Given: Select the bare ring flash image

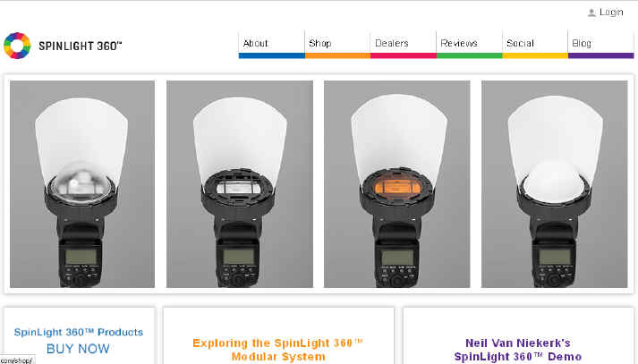Looking at the screenshot, I should point(240,184).
